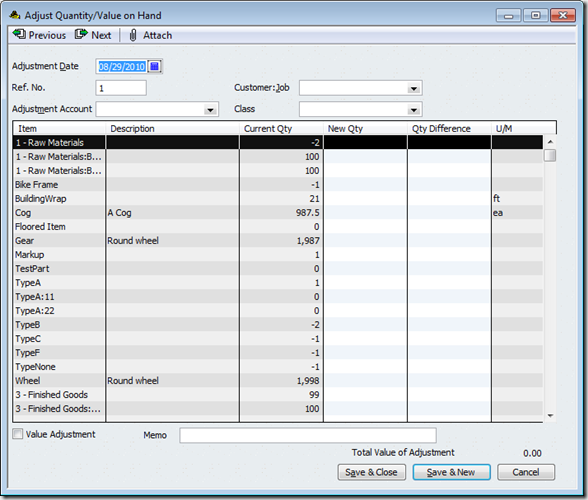The height and width of the screenshot is (500, 588).
Task: Click the Next arrow icon
Action: point(81,35)
